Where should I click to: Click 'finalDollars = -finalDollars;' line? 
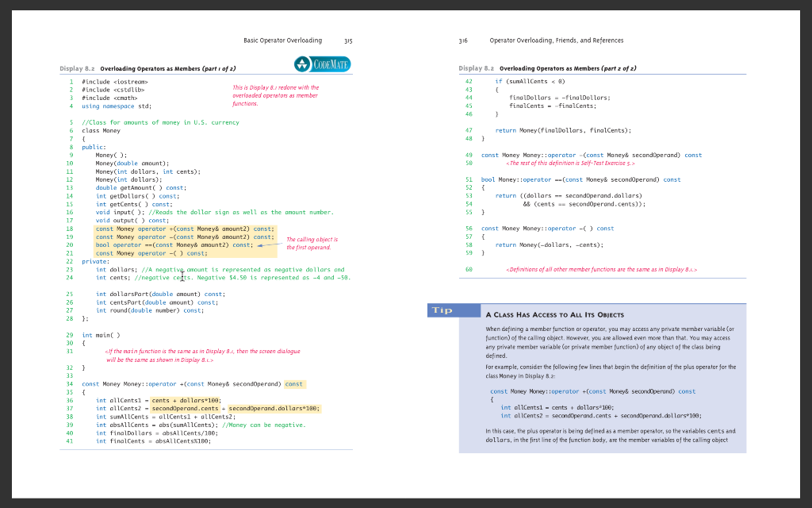coord(560,98)
